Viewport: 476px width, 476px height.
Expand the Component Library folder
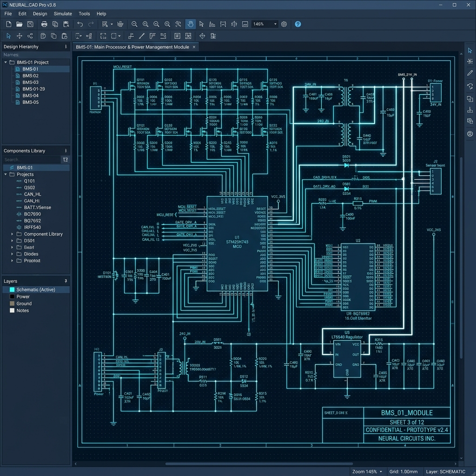pyautogui.click(x=12, y=234)
